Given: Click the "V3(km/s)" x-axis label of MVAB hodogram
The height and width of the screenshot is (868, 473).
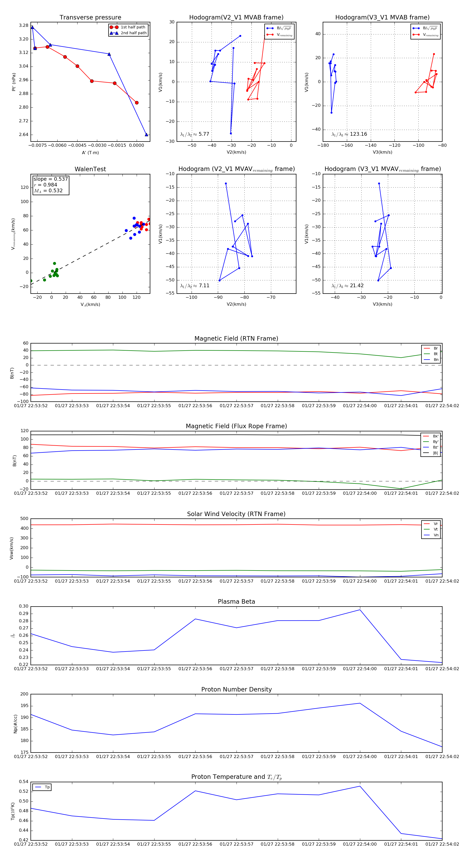Looking at the screenshot, I should 382,152.
